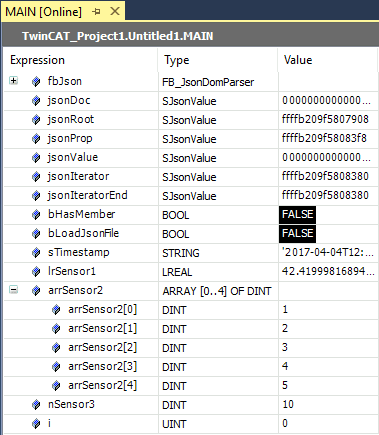Select the bLoadJsonFile expression name
The image size is (379, 435).
[x=83, y=233]
